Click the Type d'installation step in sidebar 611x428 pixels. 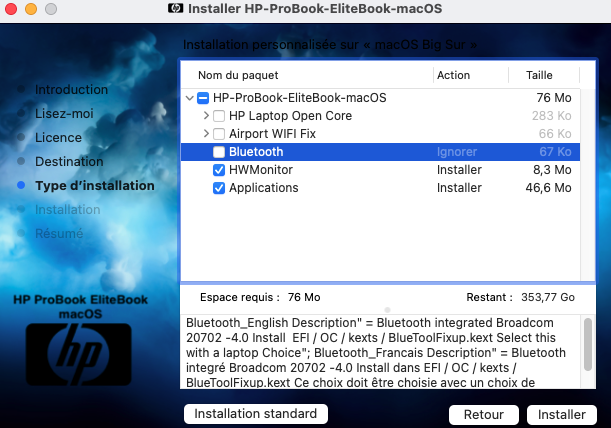pyautogui.click(x=95, y=186)
